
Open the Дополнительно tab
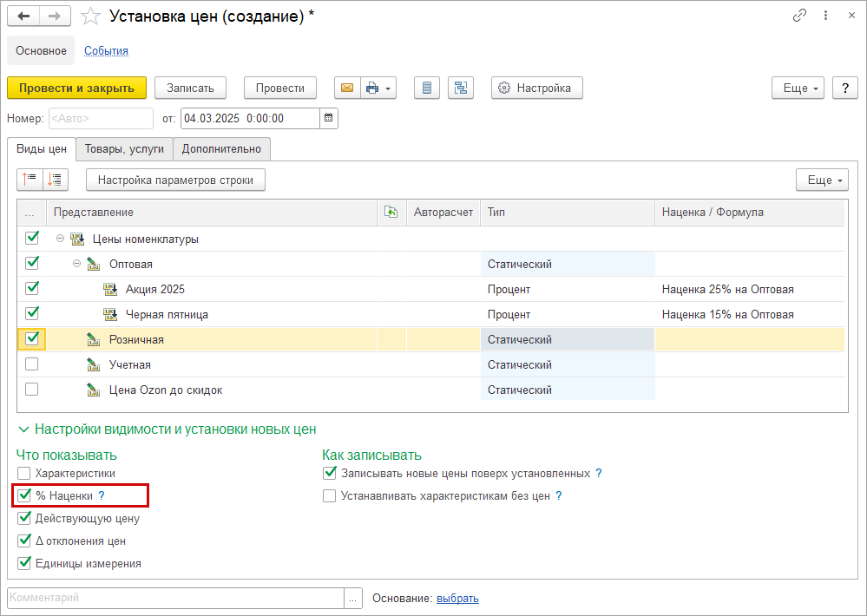[221, 148]
